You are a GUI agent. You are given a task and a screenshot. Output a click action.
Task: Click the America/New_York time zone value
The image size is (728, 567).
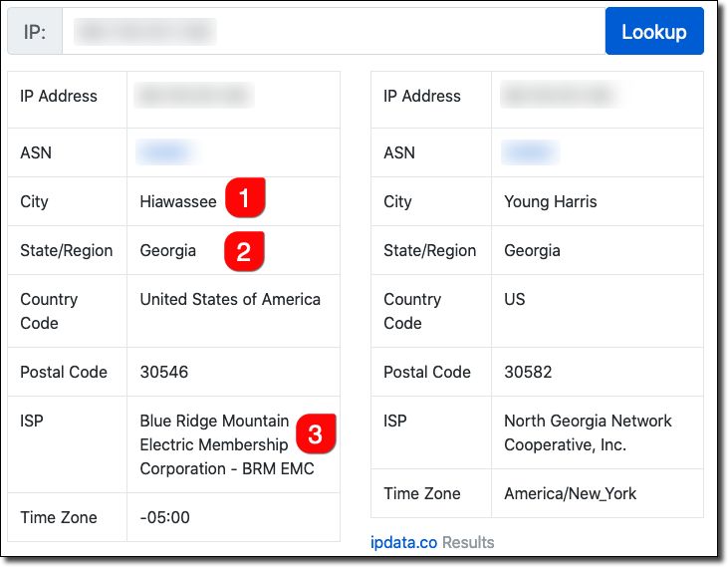[x=570, y=493]
